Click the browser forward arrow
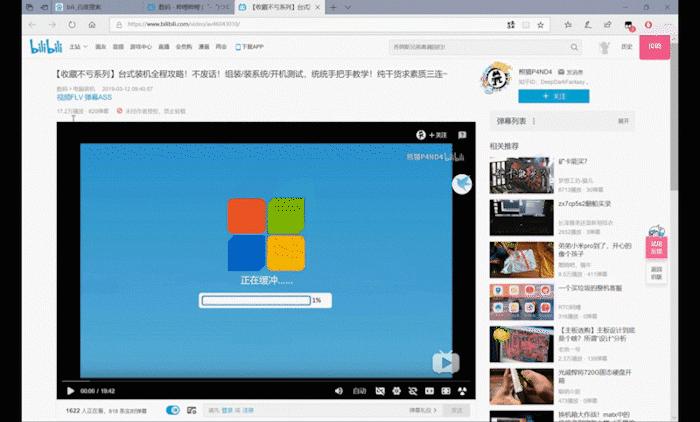 pos(52,25)
